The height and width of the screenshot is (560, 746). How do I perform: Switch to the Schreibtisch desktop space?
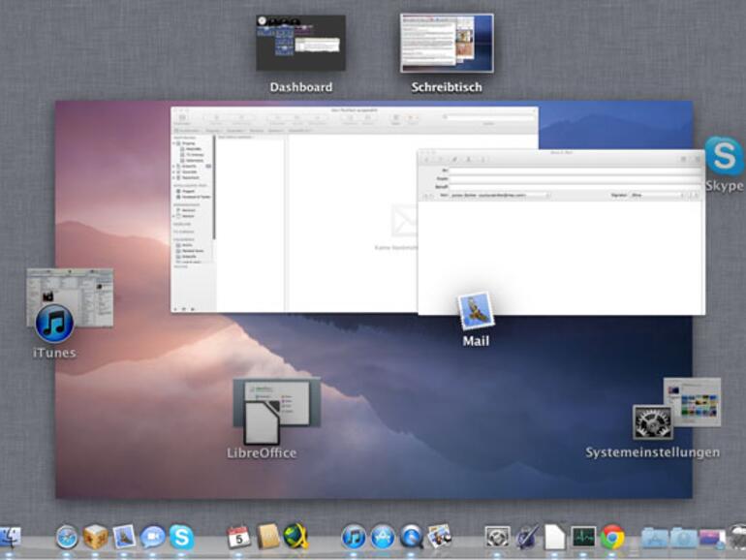447,43
